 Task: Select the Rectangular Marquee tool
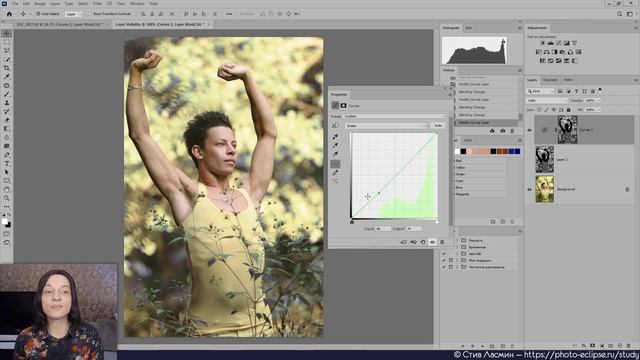coord(7,42)
